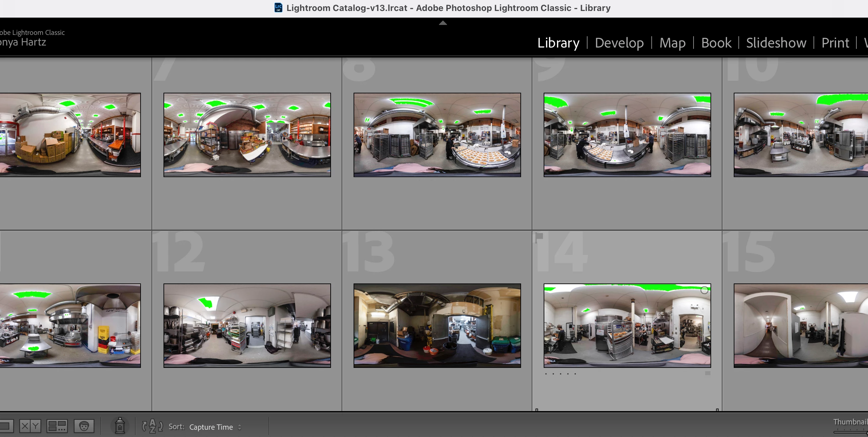Switch to Survey view icon
The width and height of the screenshot is (868, 437).
pos(57,426)
